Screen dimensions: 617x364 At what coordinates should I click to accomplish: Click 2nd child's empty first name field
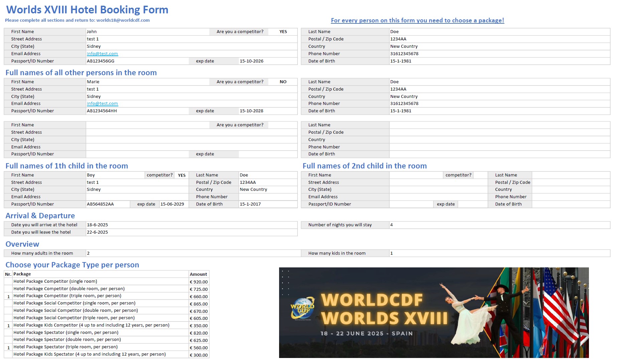[x=416, y=175]
